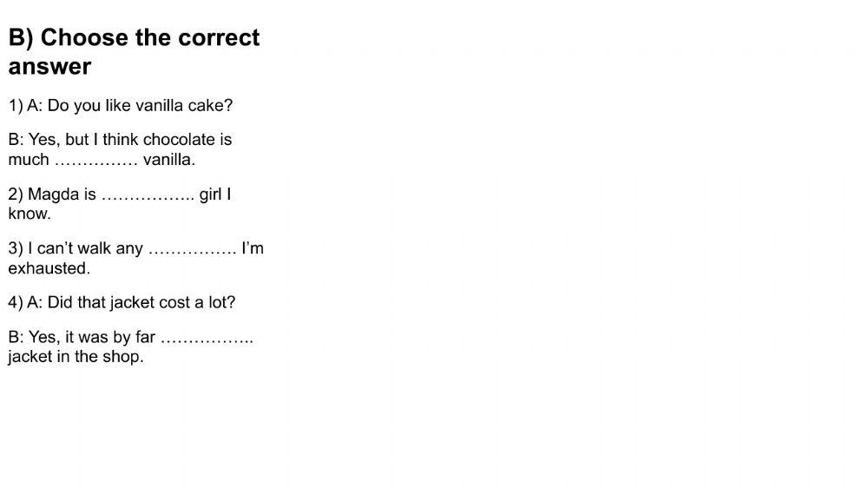This screenshot has width=868, height=488.
Task: Click the word "much" before the first blank
Action: click(x=29, y=160)
